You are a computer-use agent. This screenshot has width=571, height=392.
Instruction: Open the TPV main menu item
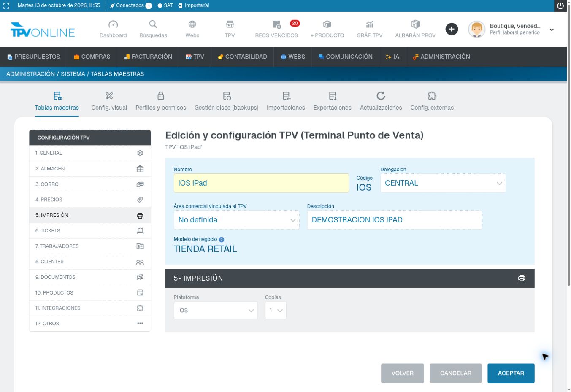point(195,57)
